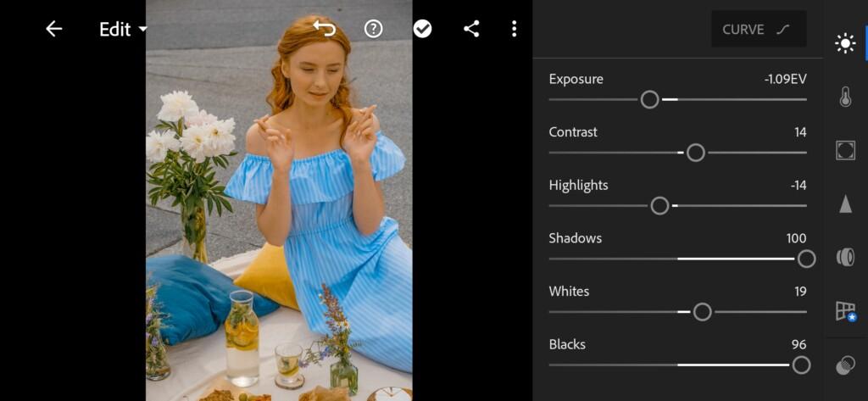Tap the Contrast value 14
The width and height of the screenshot is (868, 401).
coord(800,132)
